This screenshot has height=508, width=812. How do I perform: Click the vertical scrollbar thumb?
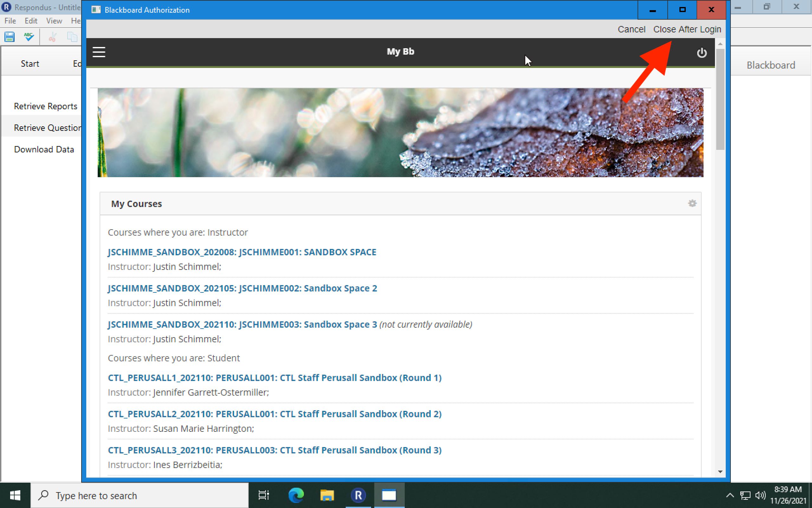pos(720,99)
